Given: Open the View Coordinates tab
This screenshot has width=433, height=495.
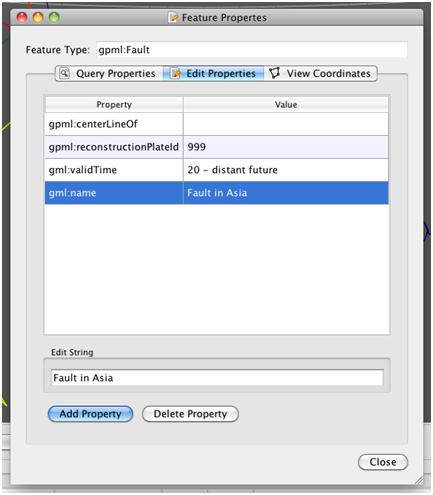Looking at the screenshot, I should tap(320, 73).
